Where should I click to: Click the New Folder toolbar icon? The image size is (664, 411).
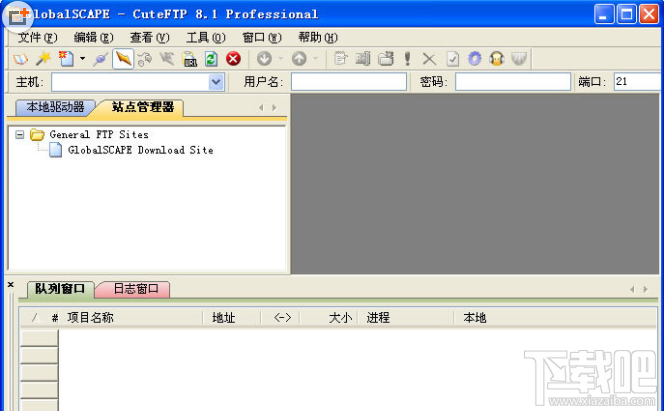[385, 58]
